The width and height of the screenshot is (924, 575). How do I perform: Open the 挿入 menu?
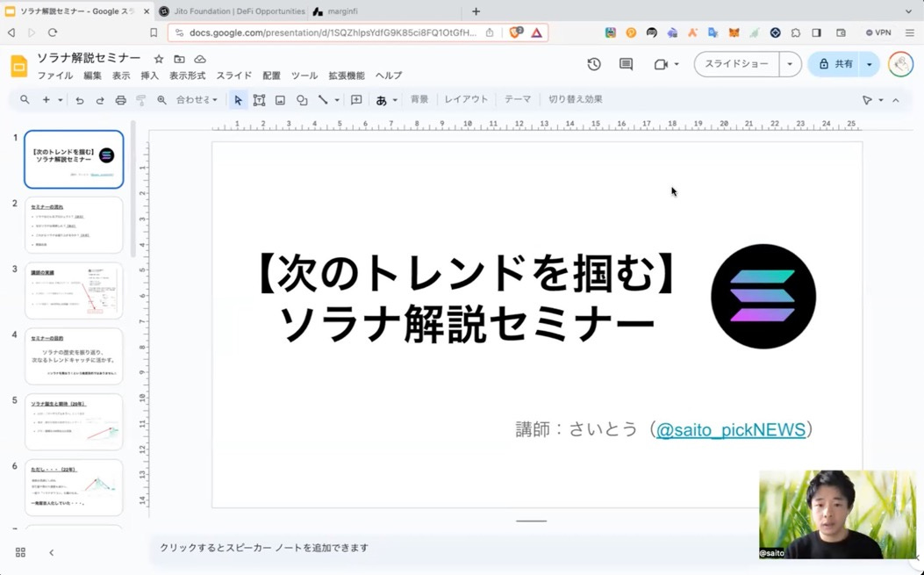pos(150,75)
